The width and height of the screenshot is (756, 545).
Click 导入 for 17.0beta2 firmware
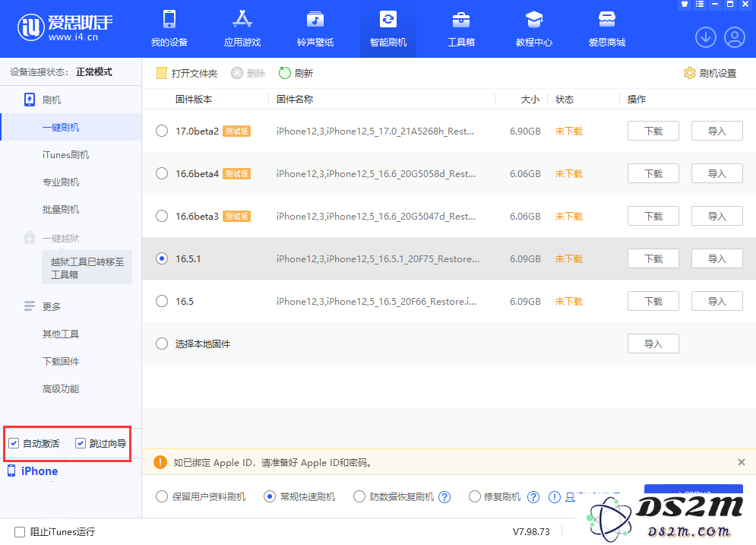[x=717, y=131]
